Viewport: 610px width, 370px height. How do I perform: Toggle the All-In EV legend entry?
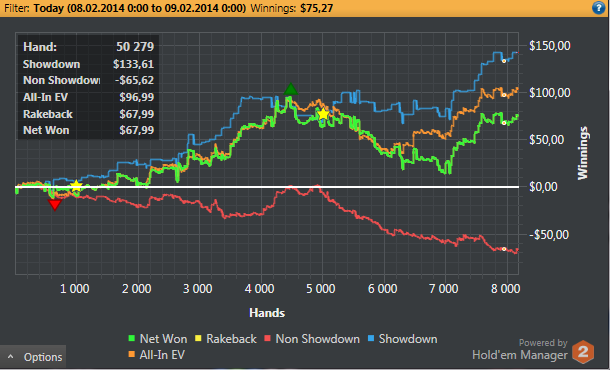click(x=156, y=355)
